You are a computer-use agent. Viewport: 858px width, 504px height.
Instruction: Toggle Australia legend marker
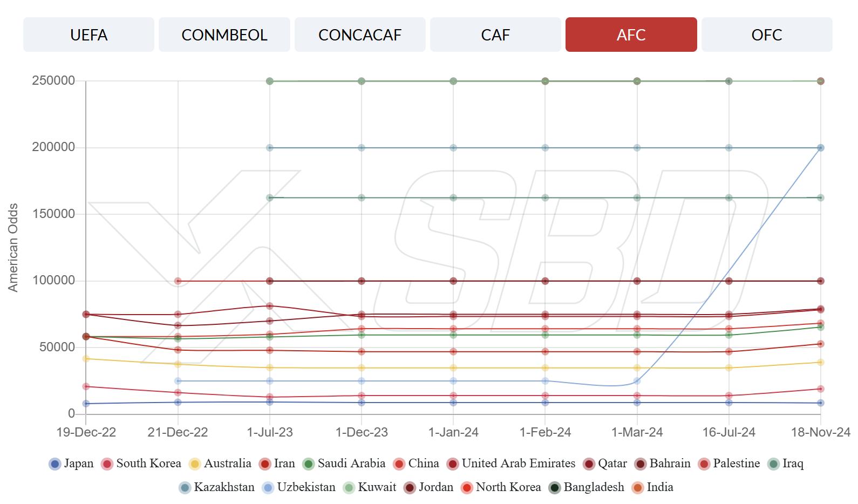195,464
